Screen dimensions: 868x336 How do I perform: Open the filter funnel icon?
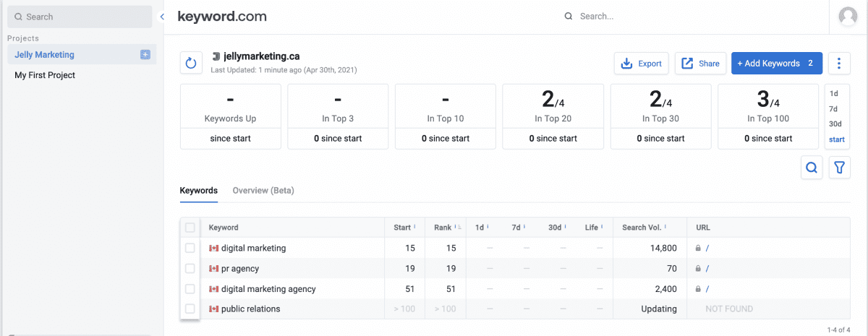point(839,168)
